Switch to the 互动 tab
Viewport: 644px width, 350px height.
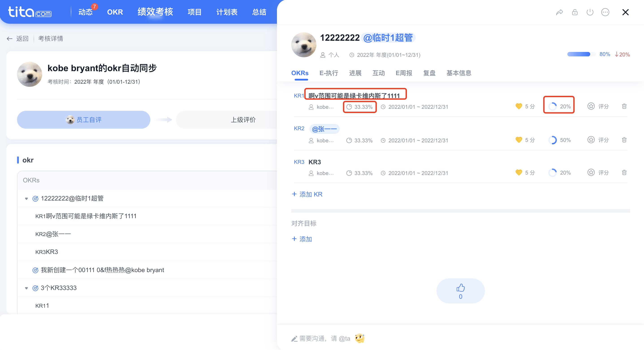click(378, 73)
